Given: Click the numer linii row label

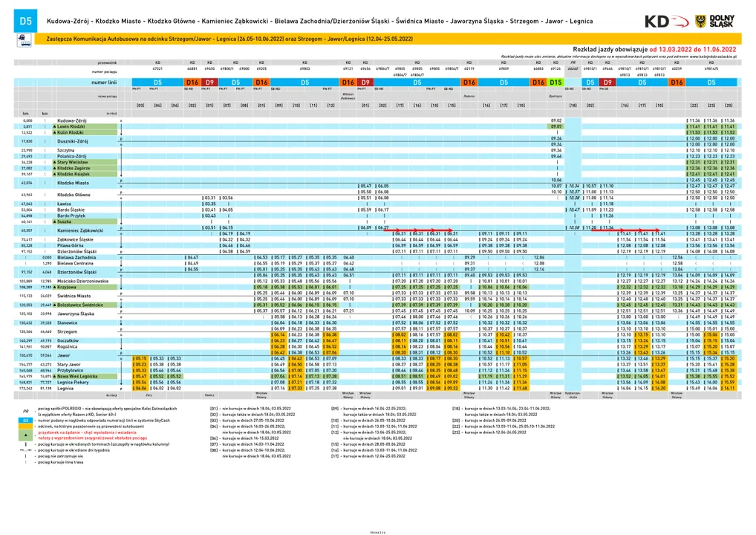Looking at the screenshot, I should (104, 82).
